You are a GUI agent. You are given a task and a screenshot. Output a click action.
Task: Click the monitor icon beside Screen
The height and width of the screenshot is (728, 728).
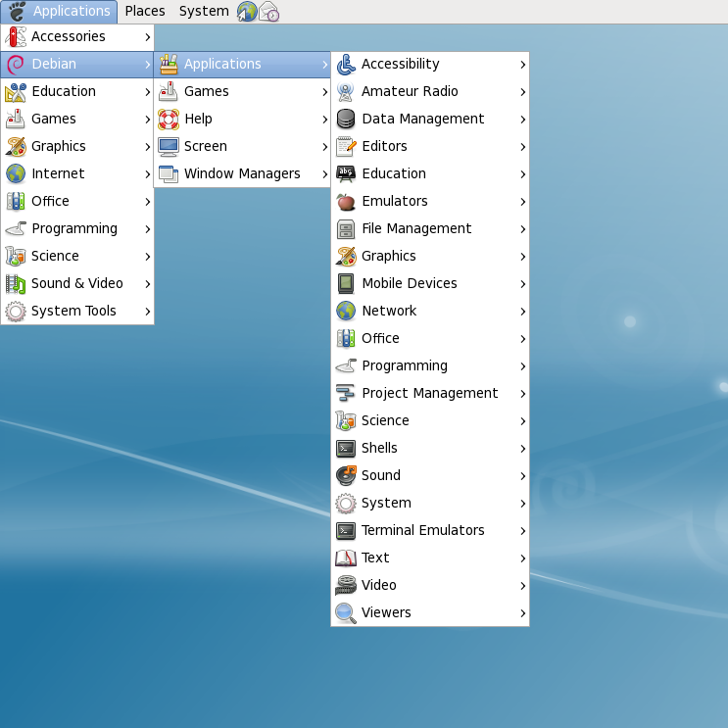coord(169,147)
